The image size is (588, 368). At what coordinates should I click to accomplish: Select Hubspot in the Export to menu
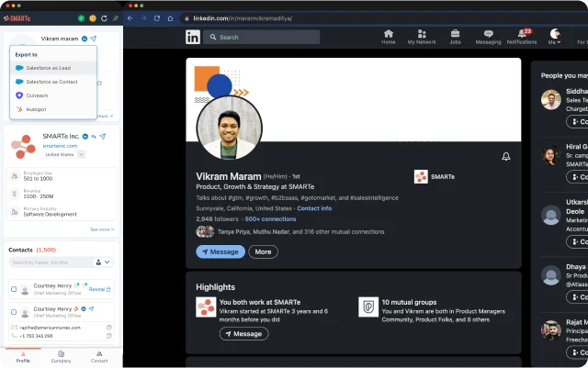pos(53,109)
